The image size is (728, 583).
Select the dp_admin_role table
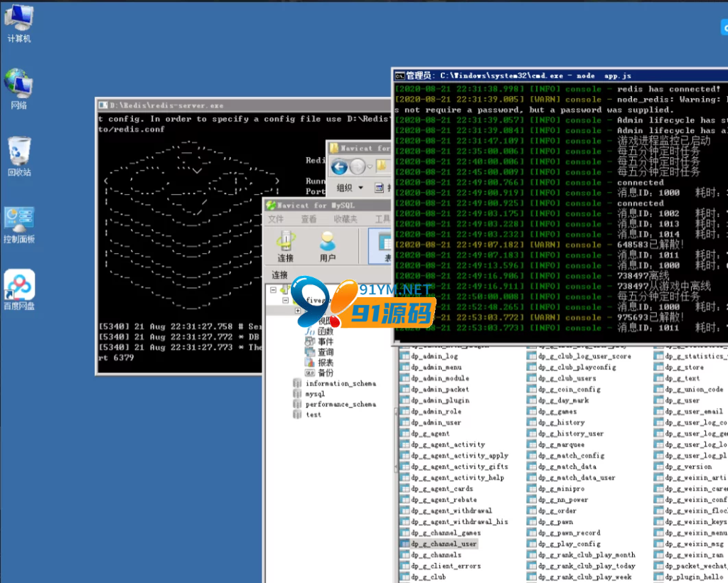(x=436, y=411)
